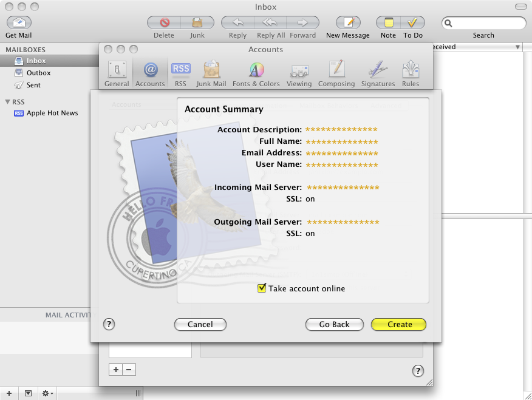Screen dimensions: 532x400
Task: Click the MAIL ACTIVITY header
Action: tap(69, 315)
